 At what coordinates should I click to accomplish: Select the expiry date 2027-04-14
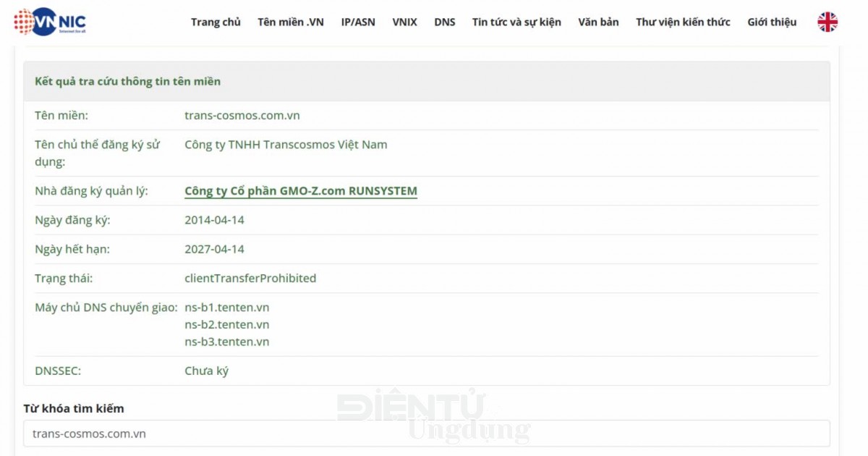click(214, 249)
